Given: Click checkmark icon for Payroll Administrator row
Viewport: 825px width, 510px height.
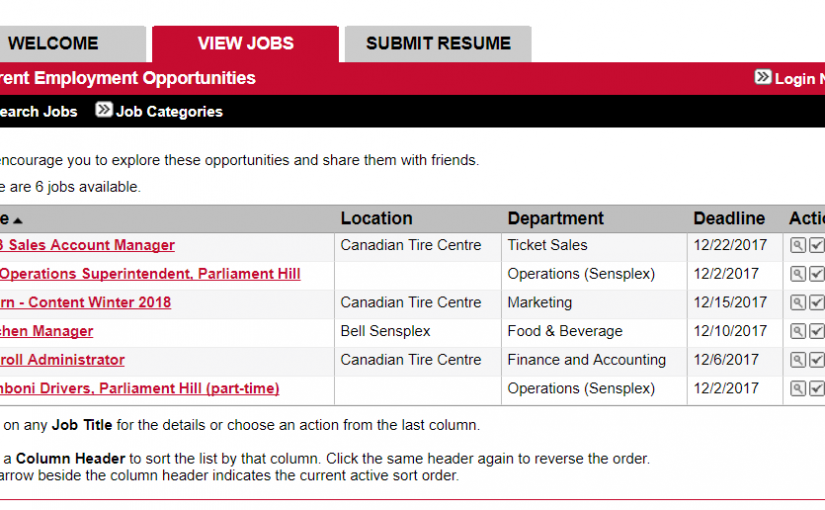Looking at the screenshot, I should 816,360.
